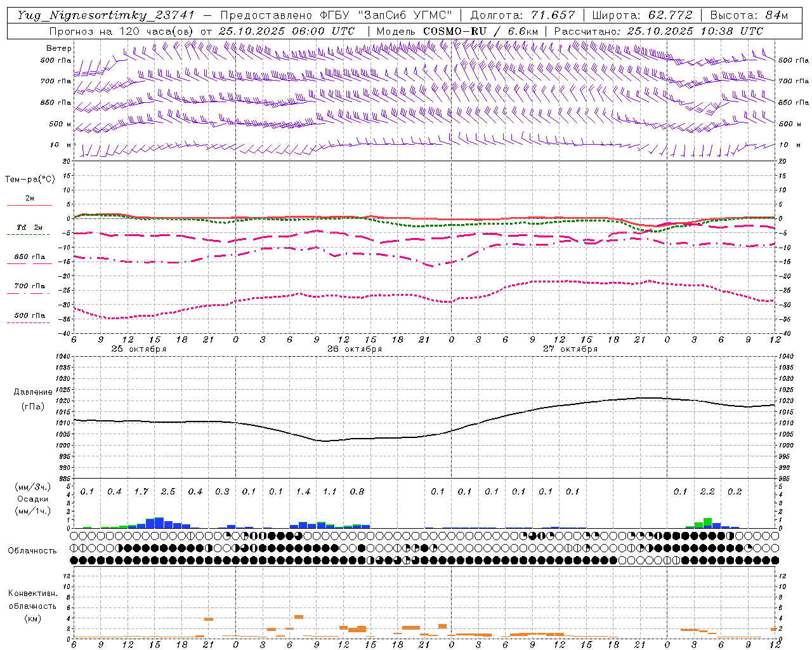Click the Рассчитано: 25.10.2025 10:38 UTC text
The image size is (812, 650).
pos(658,31)
